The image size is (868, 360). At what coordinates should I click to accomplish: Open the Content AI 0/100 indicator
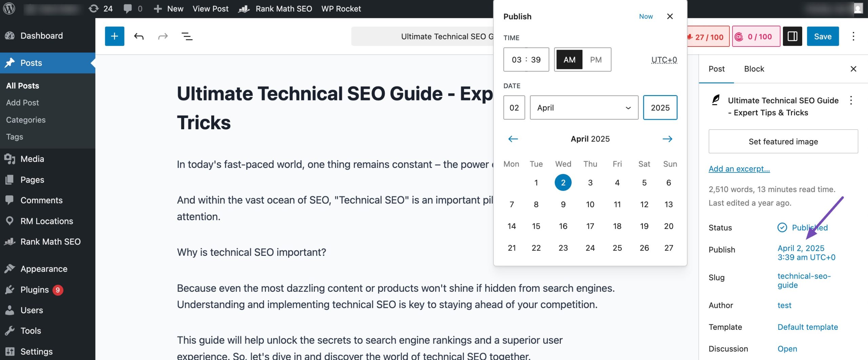(x=755, y=36)
